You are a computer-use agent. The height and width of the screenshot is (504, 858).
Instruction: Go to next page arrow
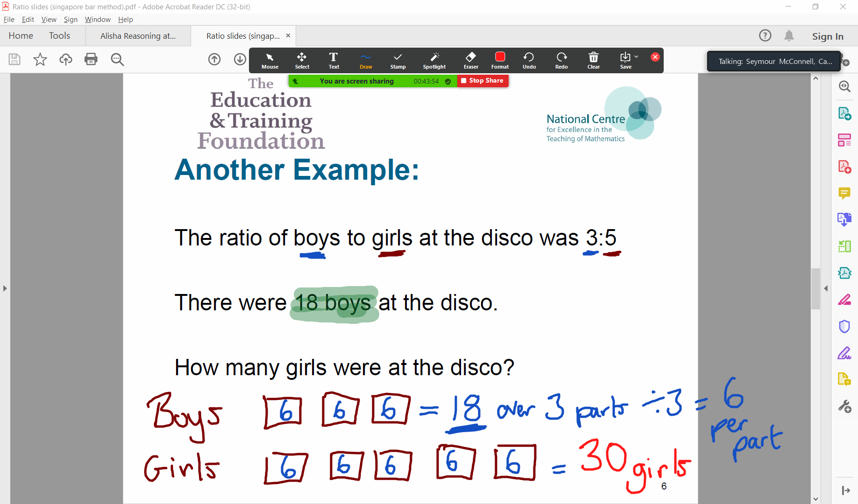pos(240,59)
